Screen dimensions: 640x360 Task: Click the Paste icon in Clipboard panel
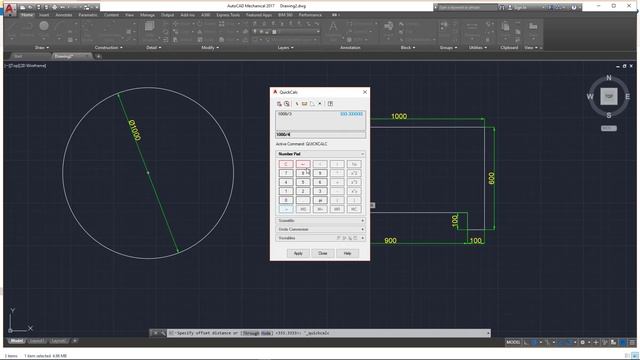point(505,27)
